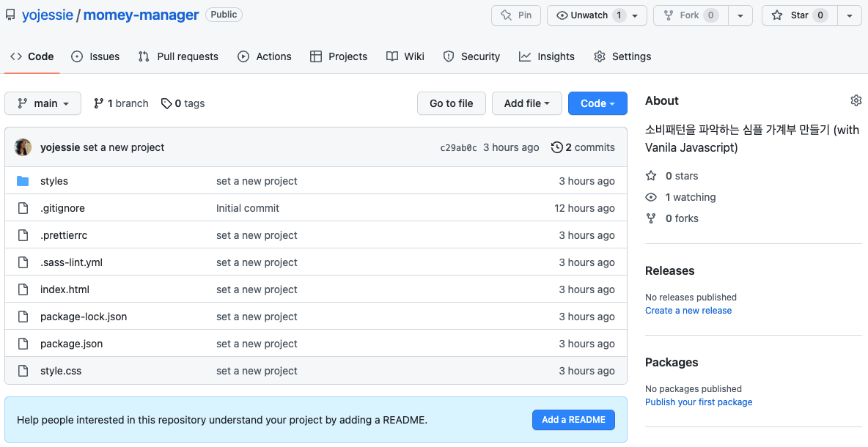Open commit hash c29ab0c
The image size is (868, 447).
point(458,148)
